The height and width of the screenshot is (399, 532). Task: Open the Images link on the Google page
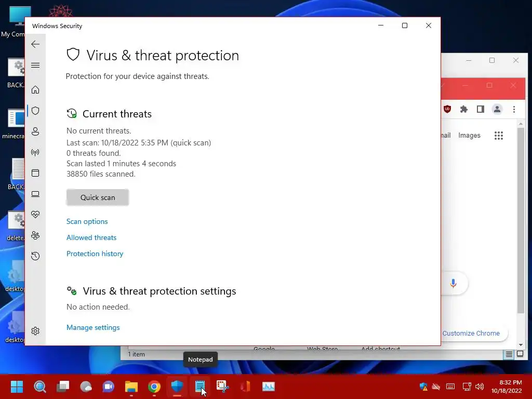coord(469,136)
